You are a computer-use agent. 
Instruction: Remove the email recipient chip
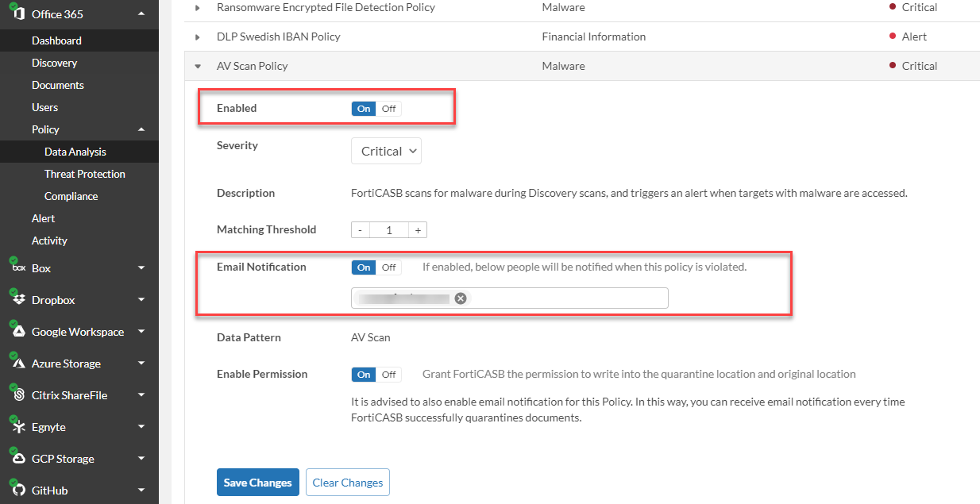[461, 298]
